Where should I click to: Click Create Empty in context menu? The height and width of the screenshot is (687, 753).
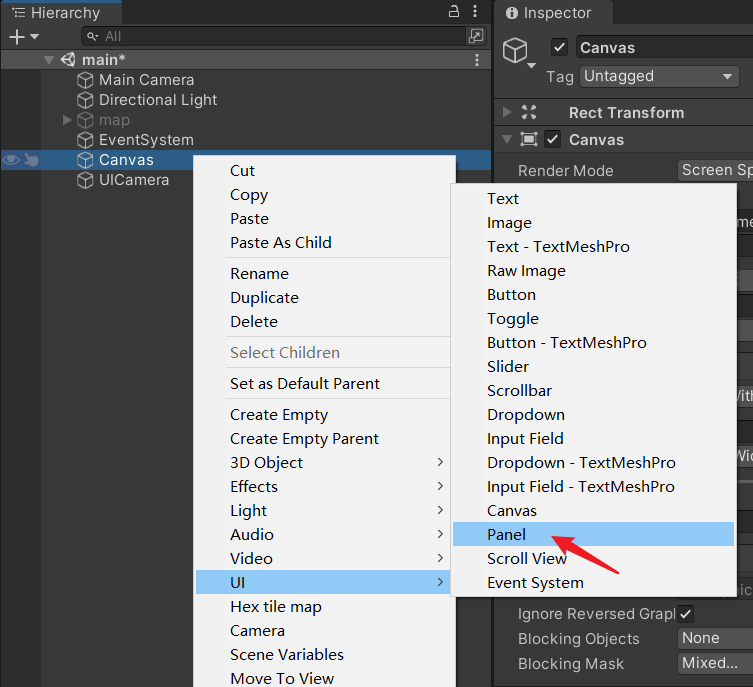[x=323, y=414]
